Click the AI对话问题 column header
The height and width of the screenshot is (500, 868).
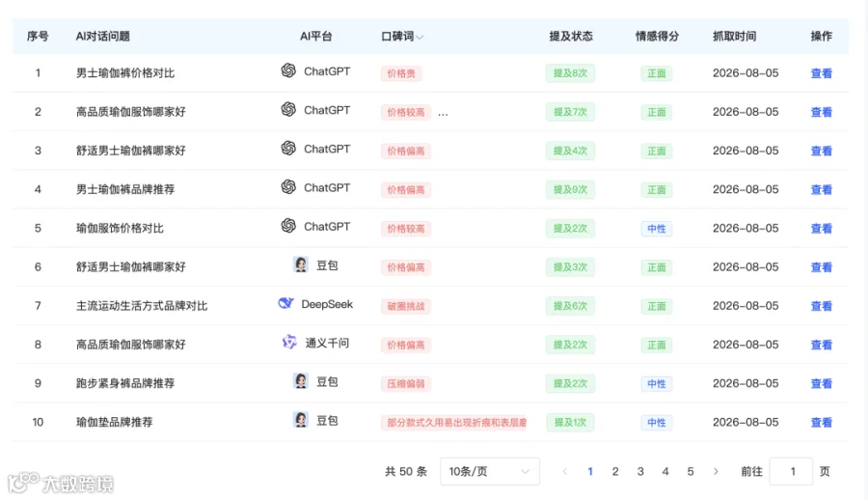103,36
